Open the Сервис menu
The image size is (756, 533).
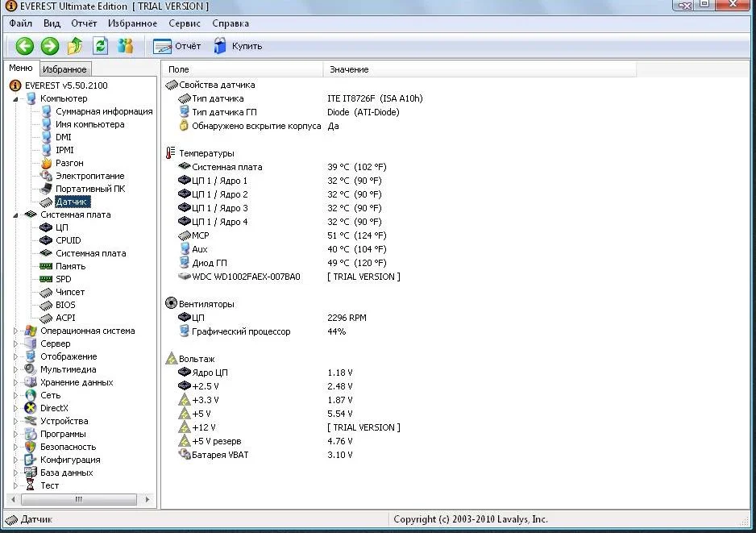pyautogui.click(x=185, y=23)
